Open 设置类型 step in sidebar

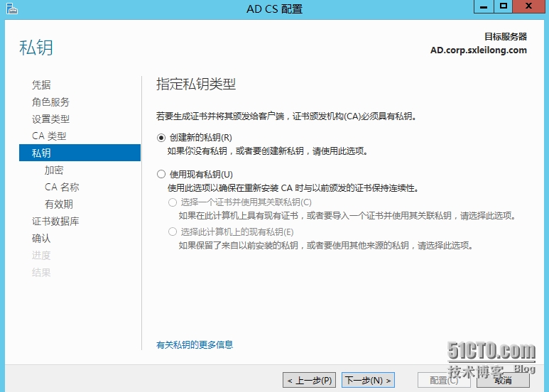point(50,119)
